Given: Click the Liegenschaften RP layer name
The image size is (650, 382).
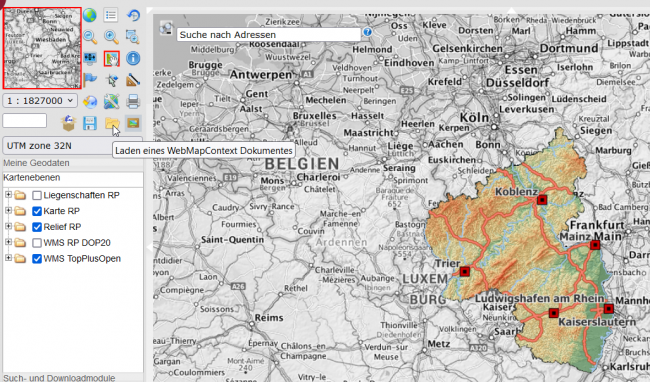Looking at the screenshot, I should coord(81,195).
